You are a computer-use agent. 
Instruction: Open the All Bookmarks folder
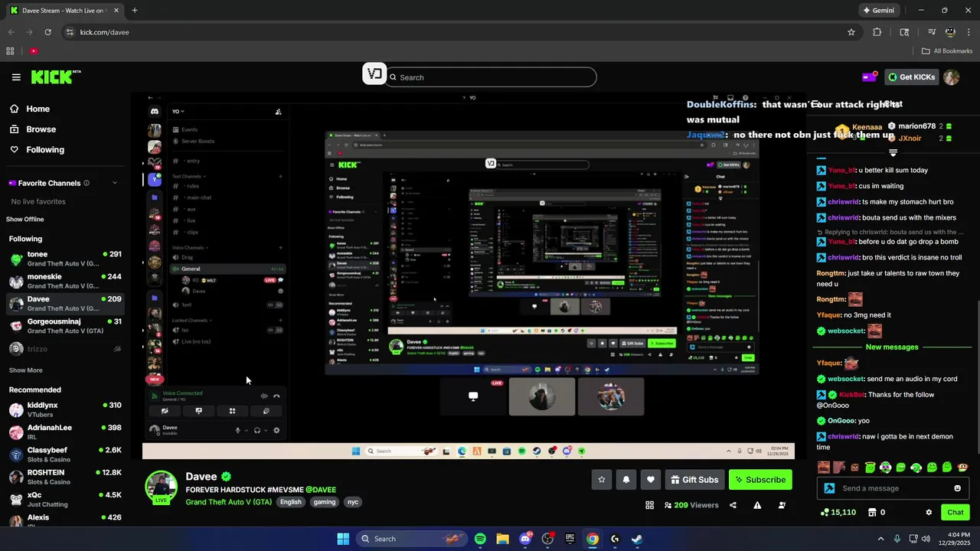tap(946, 51)
